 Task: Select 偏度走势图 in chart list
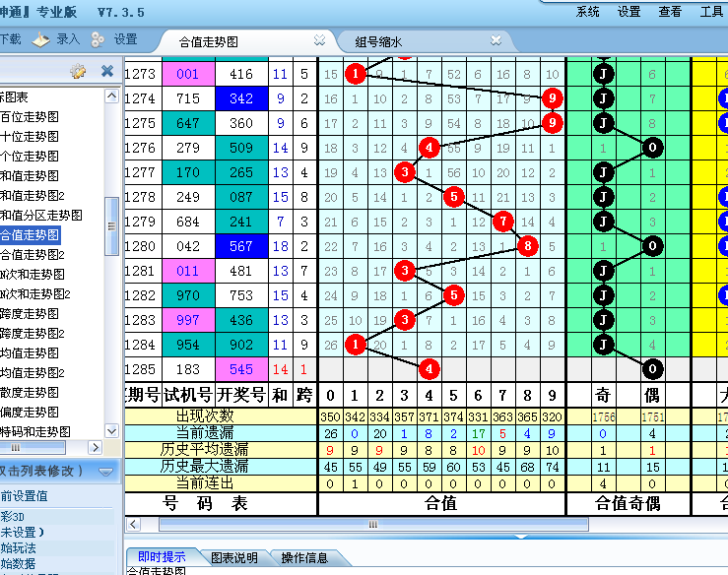pos(30,413)
